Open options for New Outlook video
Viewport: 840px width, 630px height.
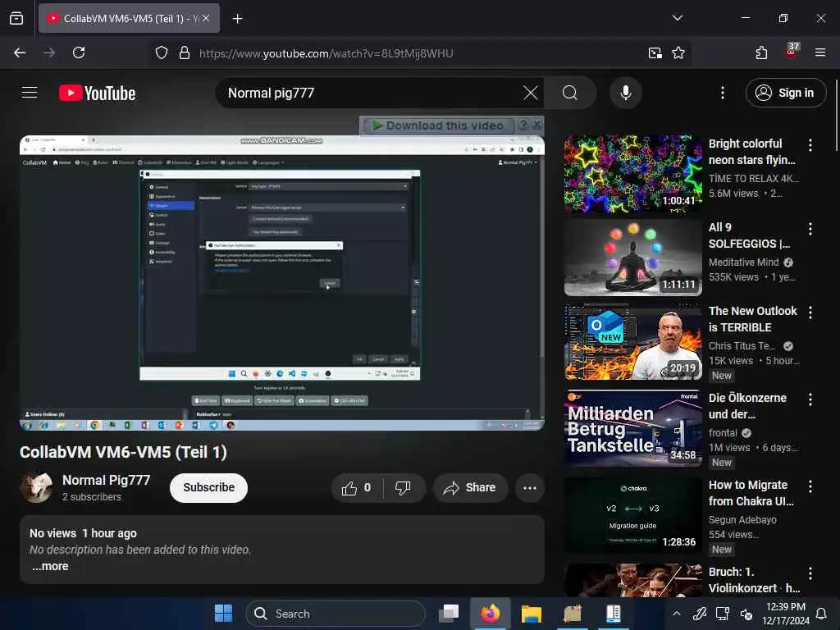pyautogui.click(x=810, y=313)
